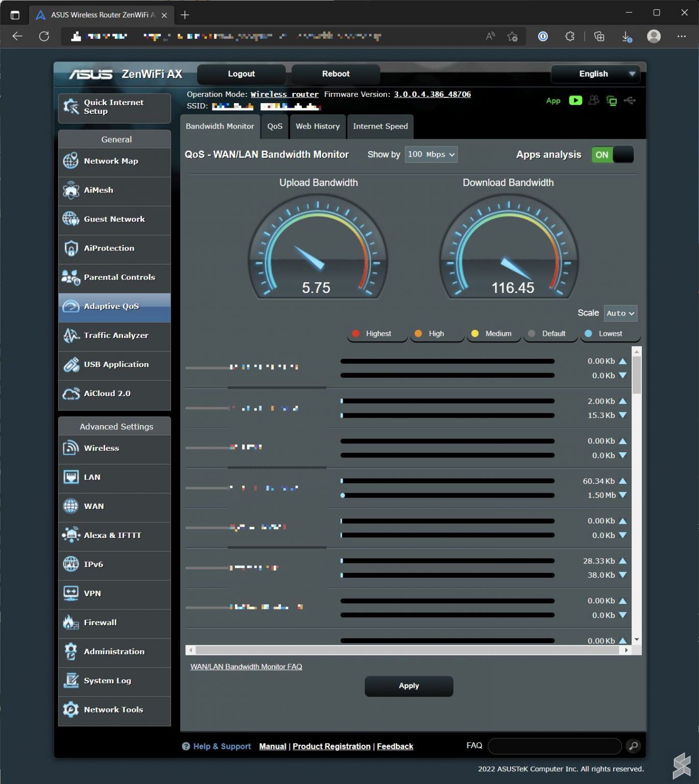Open the Firewall flame icon

[70, 622]
